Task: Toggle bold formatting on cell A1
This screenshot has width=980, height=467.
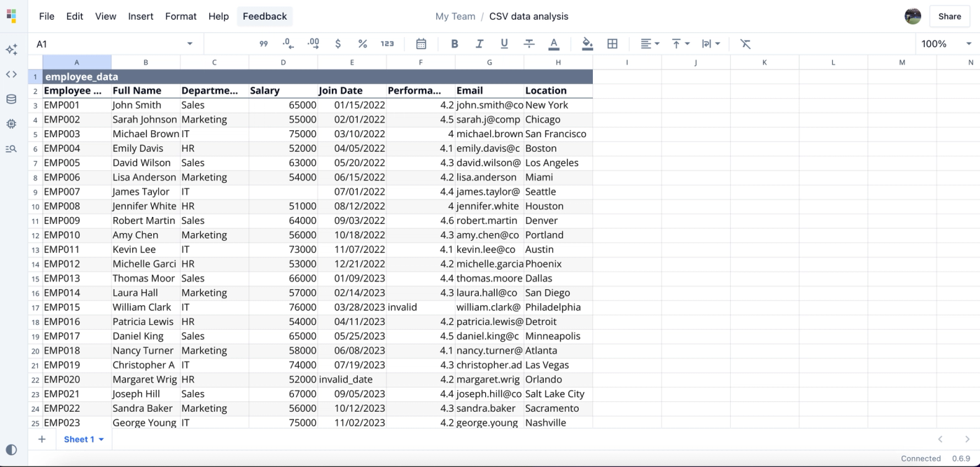Action: point(454,43)
